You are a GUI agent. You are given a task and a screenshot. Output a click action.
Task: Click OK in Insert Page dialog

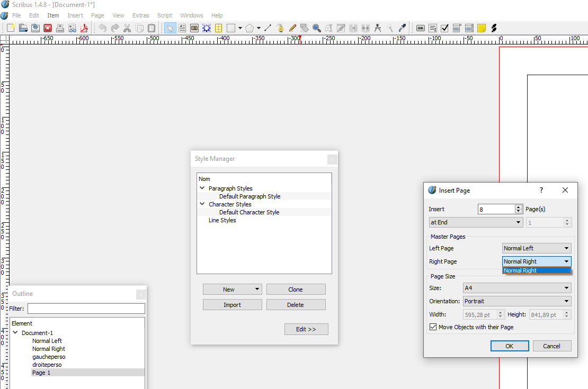coord(509,346)
